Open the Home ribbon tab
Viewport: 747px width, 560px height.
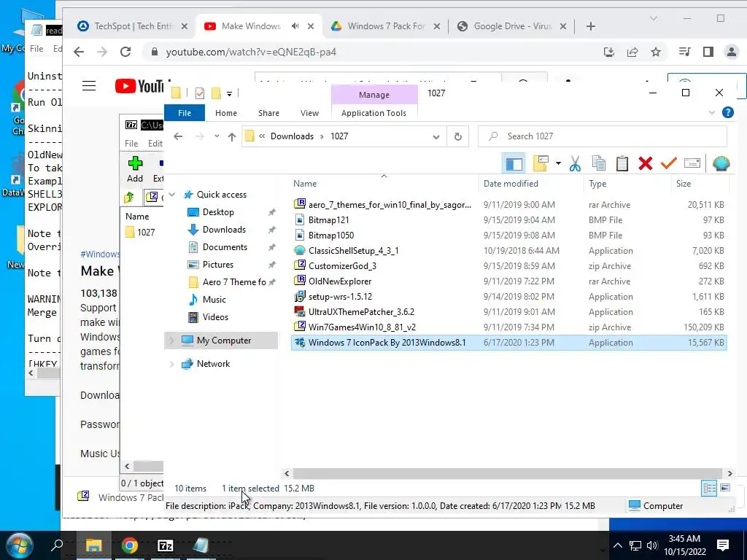pos(226,113)
